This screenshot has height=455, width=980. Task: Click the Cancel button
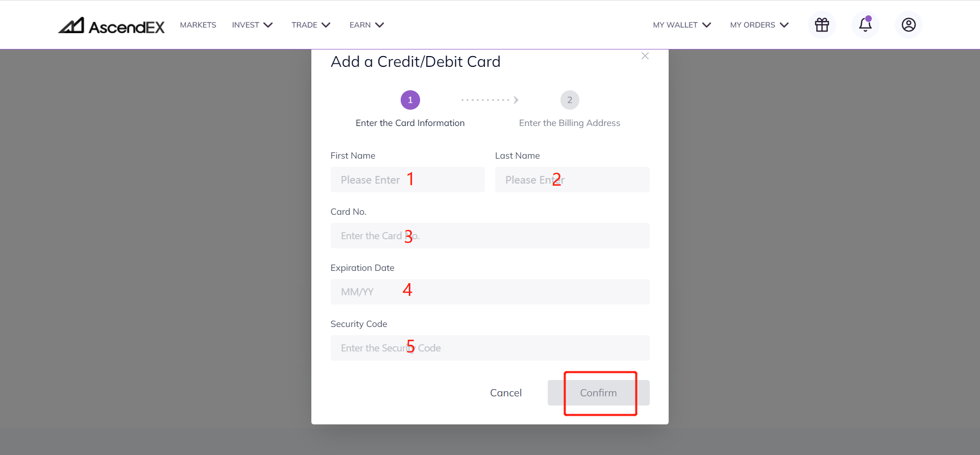pos(506,393)
